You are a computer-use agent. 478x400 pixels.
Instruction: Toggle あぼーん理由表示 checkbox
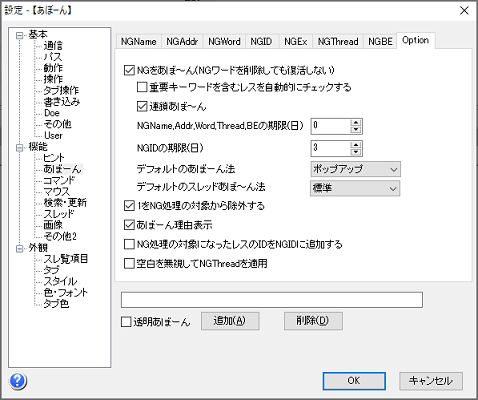129,225
